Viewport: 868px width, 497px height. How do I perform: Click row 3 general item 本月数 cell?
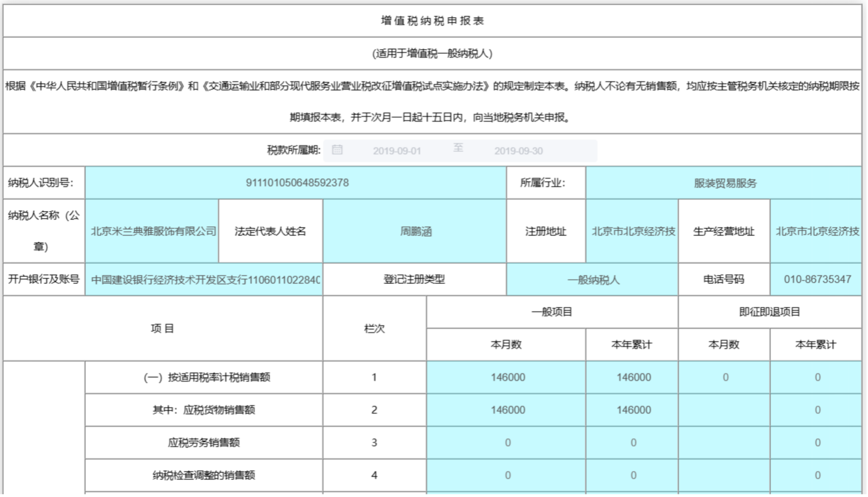tap(507, 443)
